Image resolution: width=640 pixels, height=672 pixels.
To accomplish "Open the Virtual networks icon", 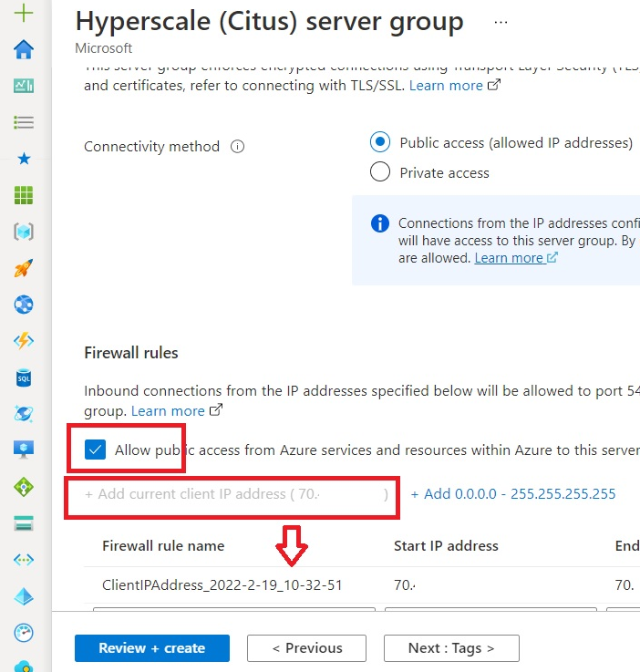I will [x=24, y=560].
